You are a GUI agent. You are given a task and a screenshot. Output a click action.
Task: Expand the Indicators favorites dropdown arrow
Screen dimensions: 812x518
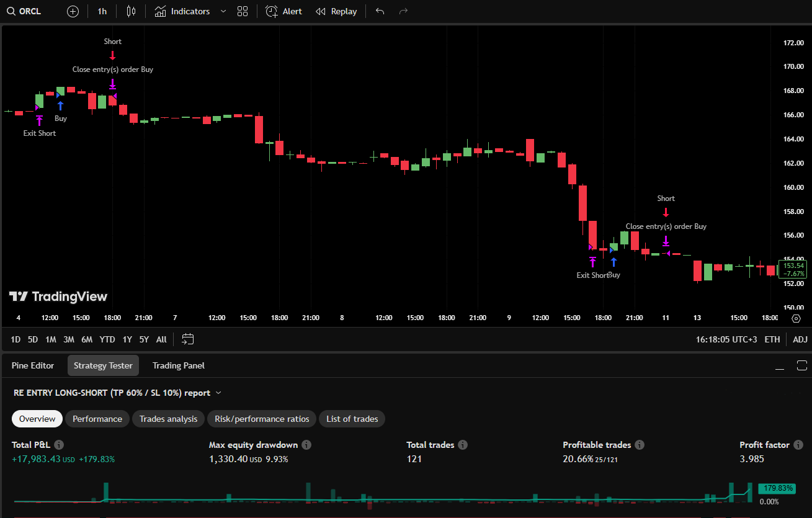pyautogui.click(x=223, y=11)
